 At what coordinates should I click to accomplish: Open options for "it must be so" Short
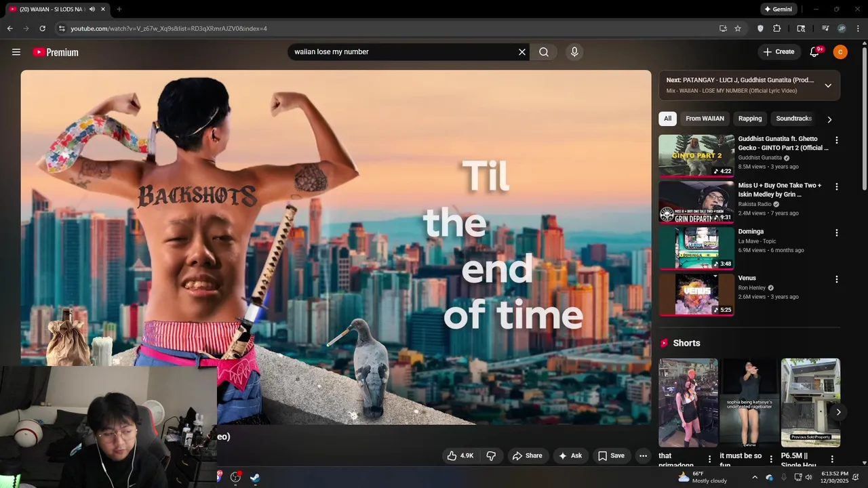click(x=771, y=459)
